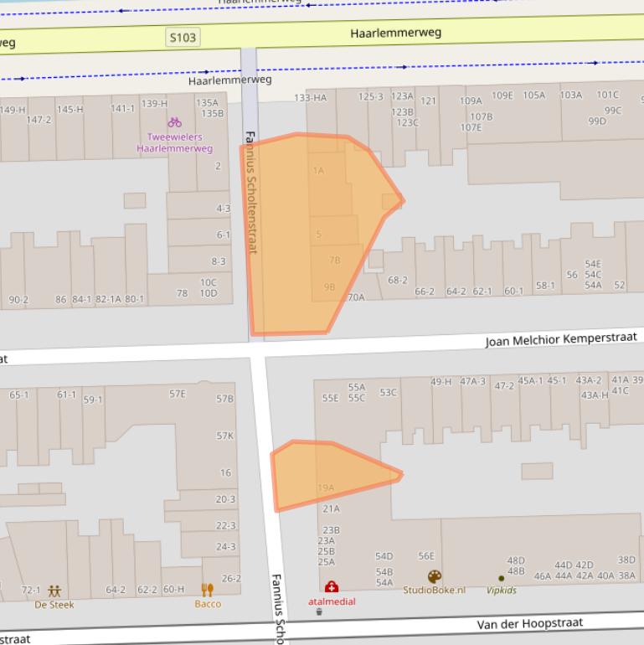
Task: Select the building labeled 133-HA
Action: pos(310,98)
